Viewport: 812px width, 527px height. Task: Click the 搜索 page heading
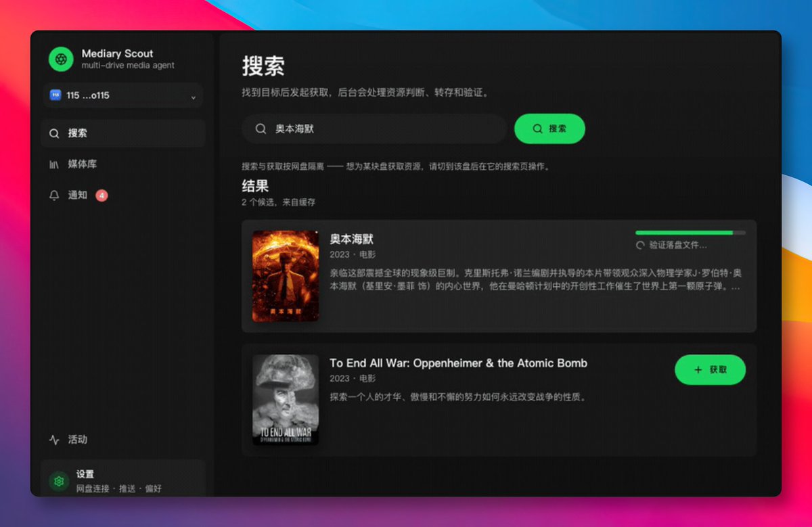pos(263,66)
